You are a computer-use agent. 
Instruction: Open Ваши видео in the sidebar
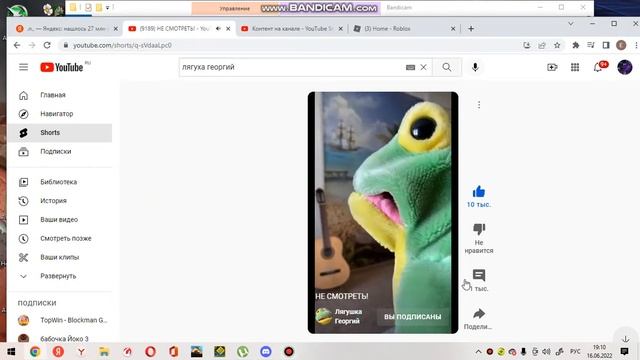coord(60,220)
